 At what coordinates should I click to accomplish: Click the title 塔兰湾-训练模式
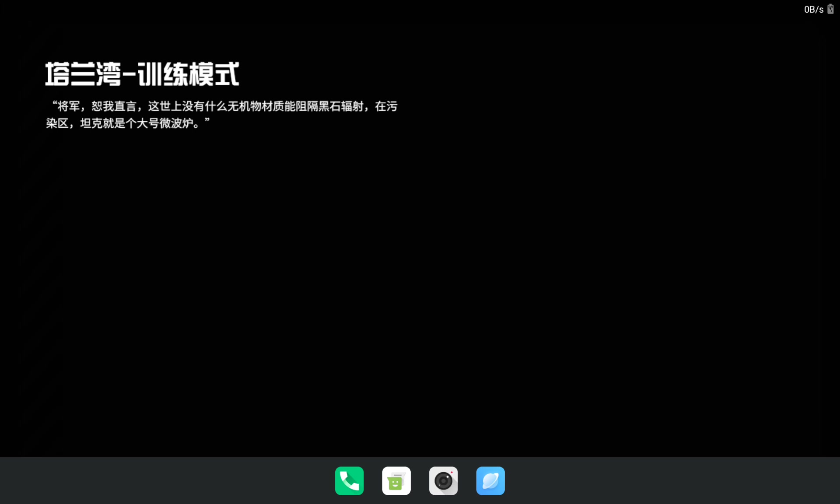coord(142,74)
